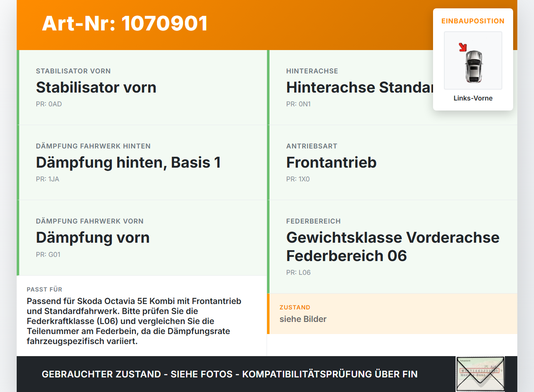Click the 'Links-Vorne' caption

click(x=473, y=98)
